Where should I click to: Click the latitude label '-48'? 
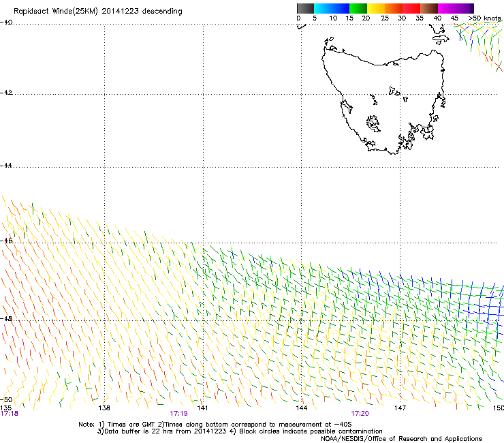6,318
